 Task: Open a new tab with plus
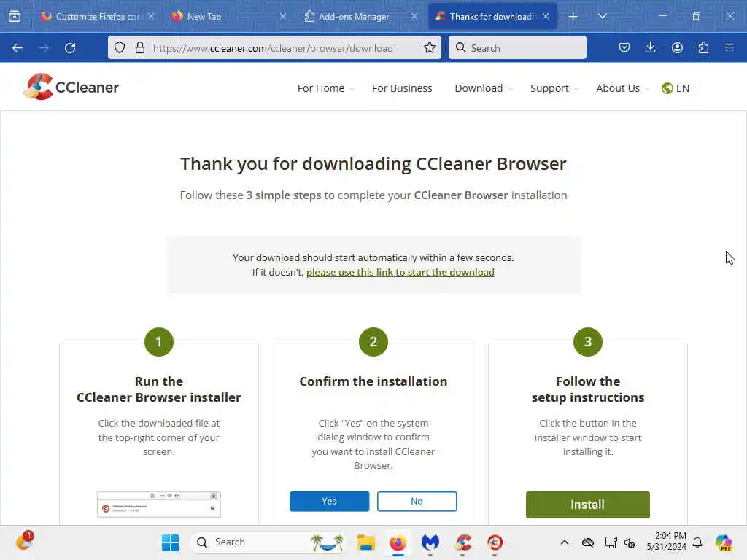[x=573, y=16]
